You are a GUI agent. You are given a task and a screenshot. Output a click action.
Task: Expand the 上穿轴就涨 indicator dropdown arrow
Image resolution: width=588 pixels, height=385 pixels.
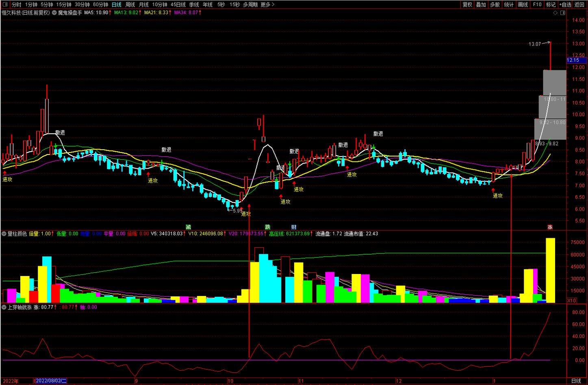4,307
